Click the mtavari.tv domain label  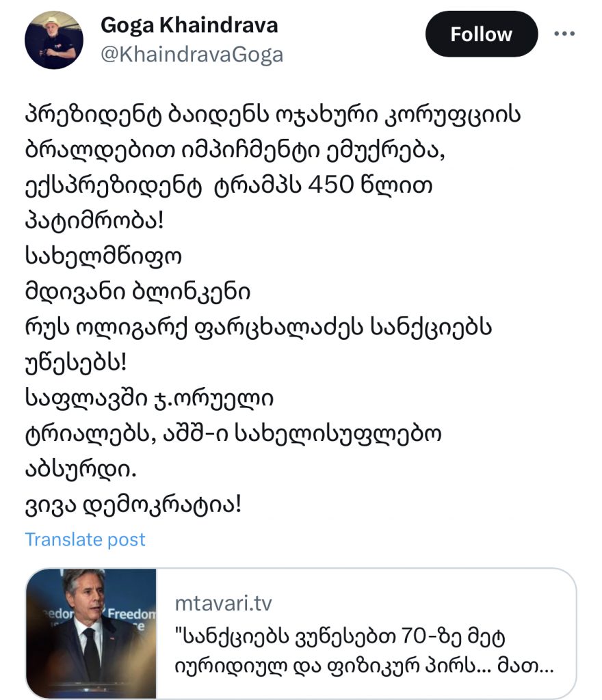pos(223,603)
